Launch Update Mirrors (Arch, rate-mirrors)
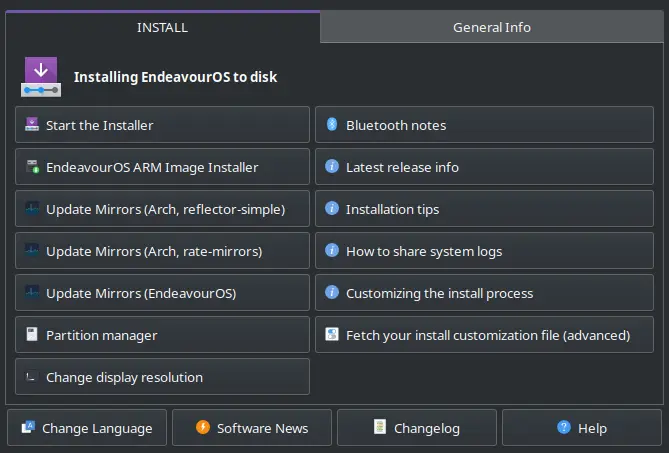The image size is (669, 453). point(162,251)
